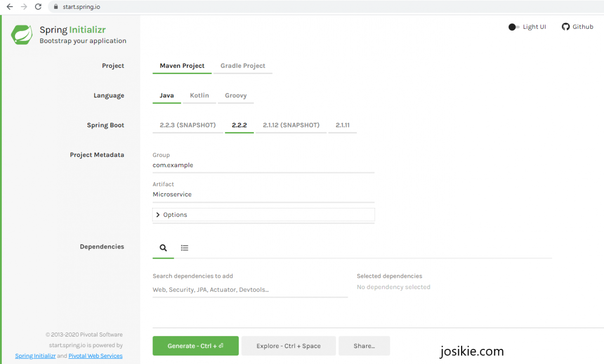Click the padlock icon in the address bar
This screenshot has width=604, height=364.
55,7
